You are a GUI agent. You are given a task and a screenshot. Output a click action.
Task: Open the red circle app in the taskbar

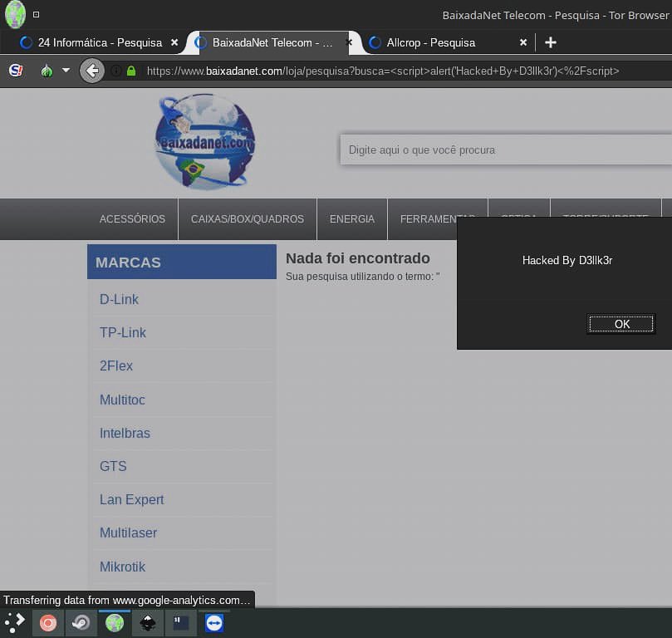(x=48, y=623)
